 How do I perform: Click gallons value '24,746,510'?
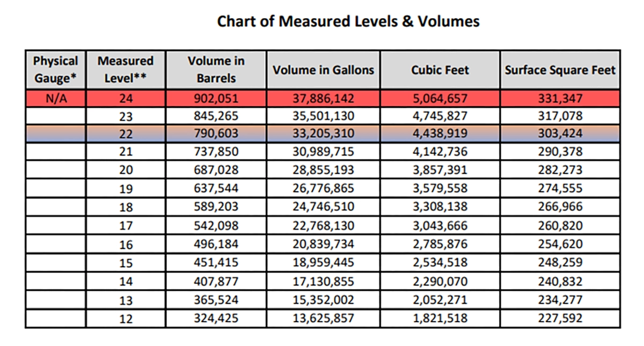[x=323, y=207]
